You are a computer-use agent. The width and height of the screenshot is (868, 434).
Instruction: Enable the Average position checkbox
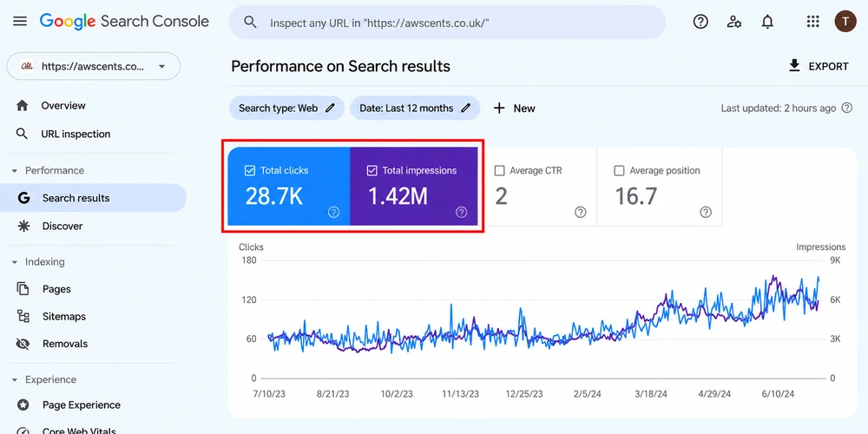coord(619,170)
